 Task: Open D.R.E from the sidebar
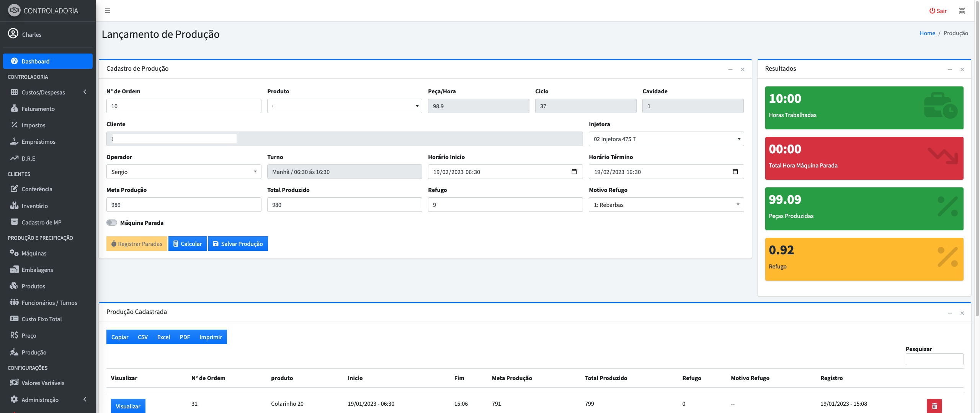click(x=28, y=158)
